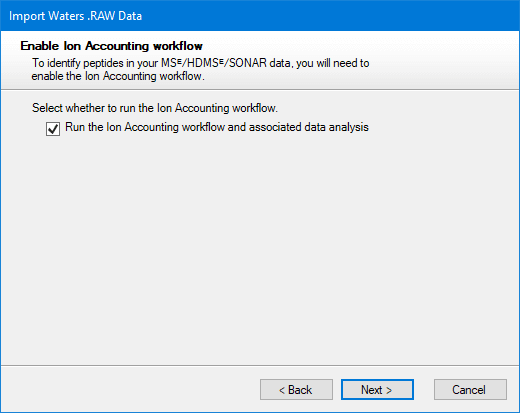
Task: Click the MSE/HDMSE/SONAR description paragraph
Action: tap(201, 69)
